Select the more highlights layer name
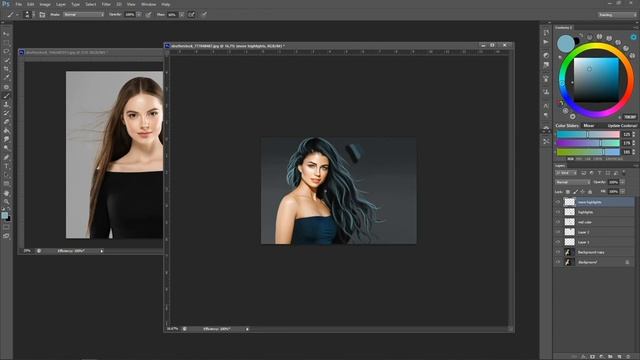The height and width of the screenshot is (360, 640). [589, 202]
